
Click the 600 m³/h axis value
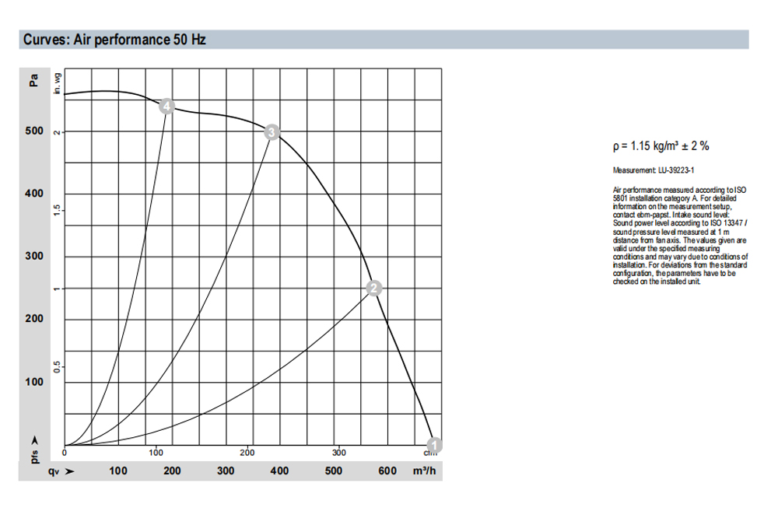[x=387, y=471]
